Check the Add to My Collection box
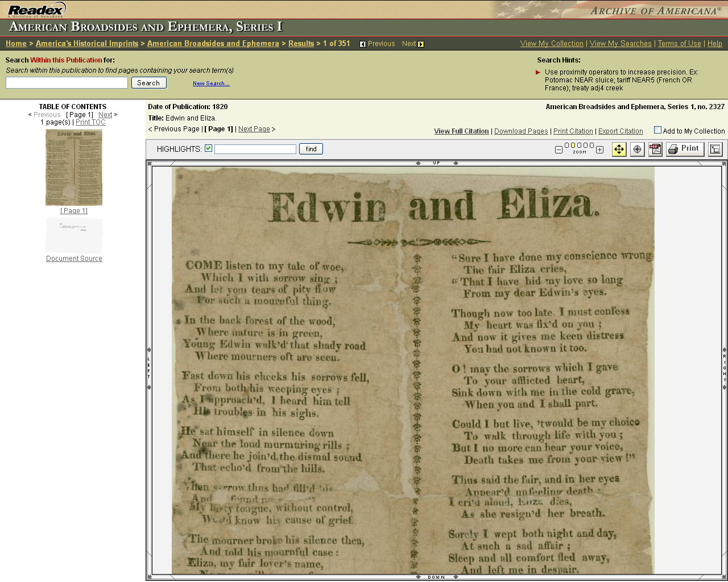This screenshot has height=582, width=728. tap(657, 130)
